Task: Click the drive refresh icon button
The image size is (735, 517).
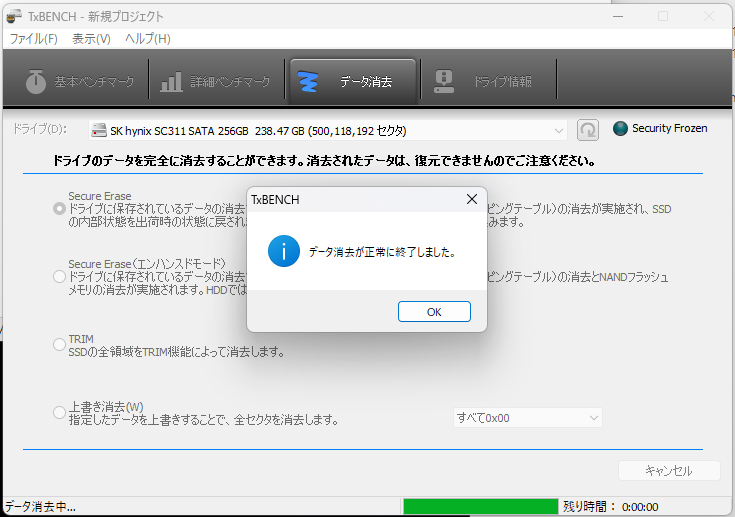Action: tap(589, 130)
